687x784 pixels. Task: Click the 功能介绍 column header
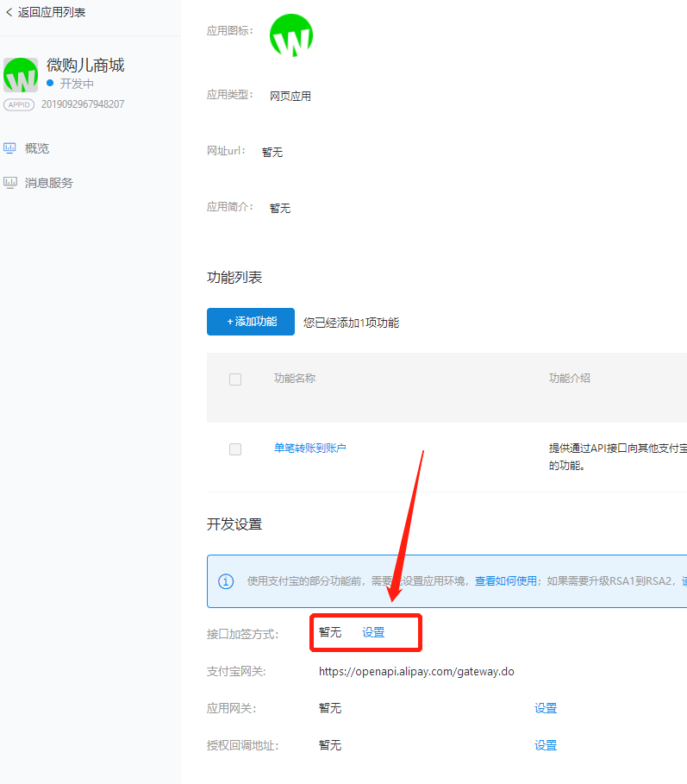click(570, 378)
